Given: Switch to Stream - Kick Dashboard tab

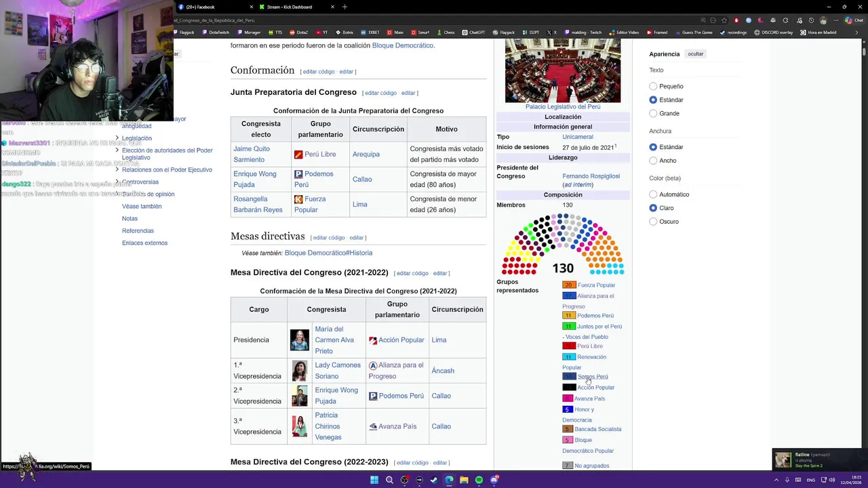Looking at the screenshot, I should [x=297, y=7].
